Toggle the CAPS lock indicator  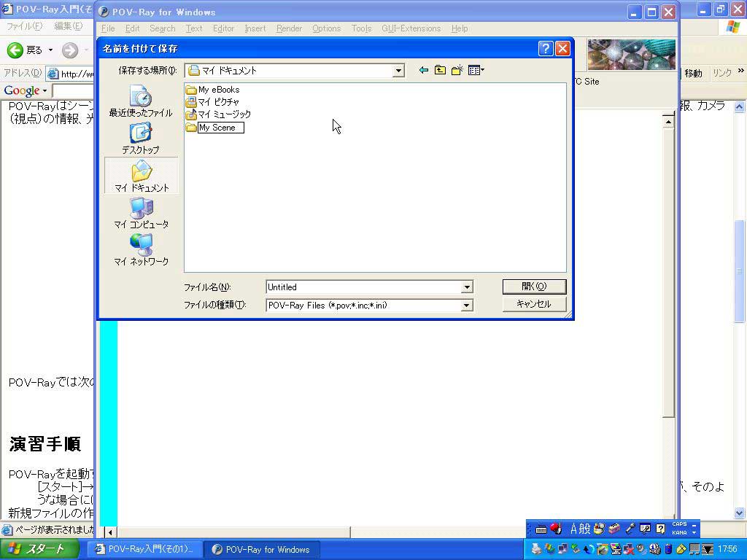tap(679, 524)
